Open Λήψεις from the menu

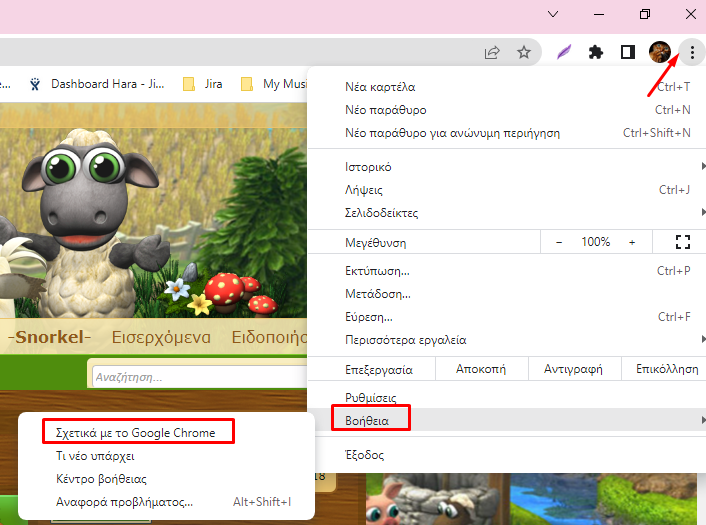(507, 190)
